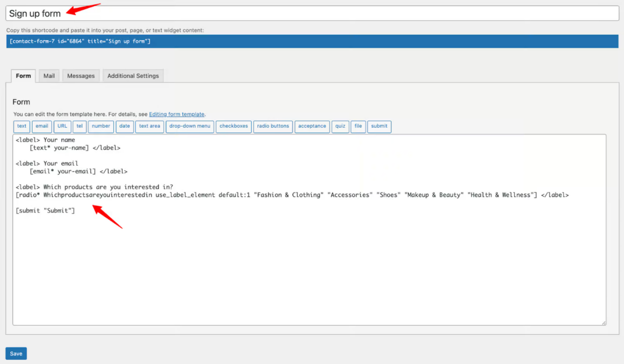Add a date field tag
624x364 pixels.
124,127
